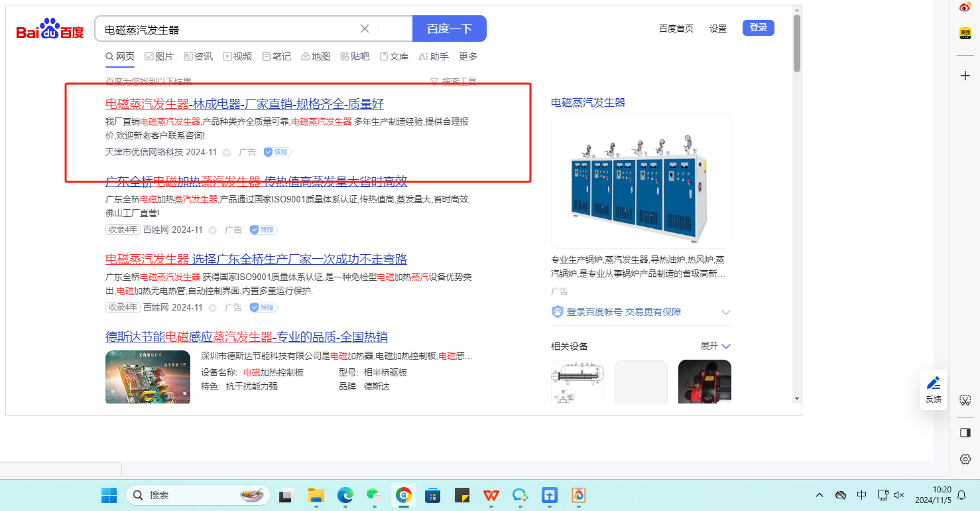Select the 网页 search tab
980x511 pixels.
120,56
